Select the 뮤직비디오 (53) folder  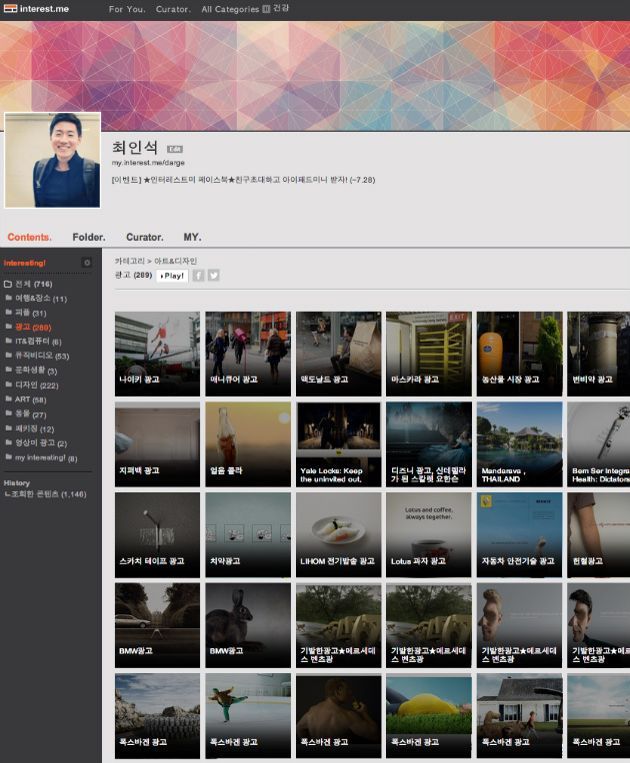click(37, 356)
